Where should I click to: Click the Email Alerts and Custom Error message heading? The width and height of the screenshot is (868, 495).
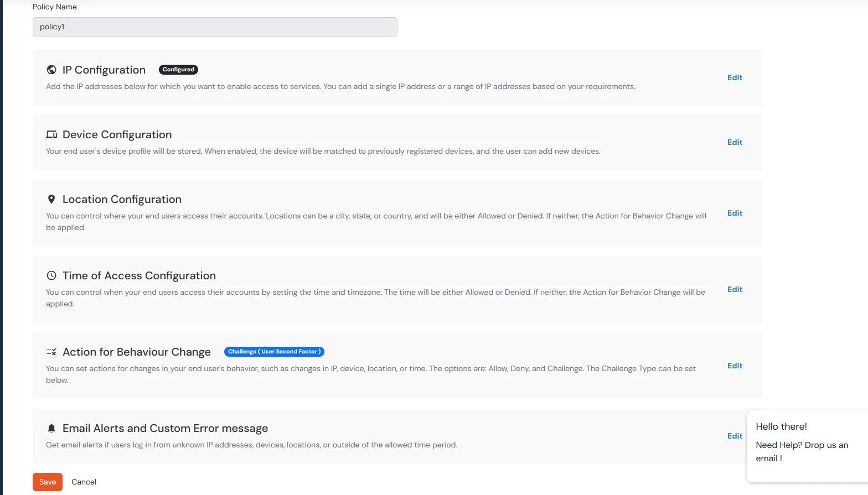(165, 428)
